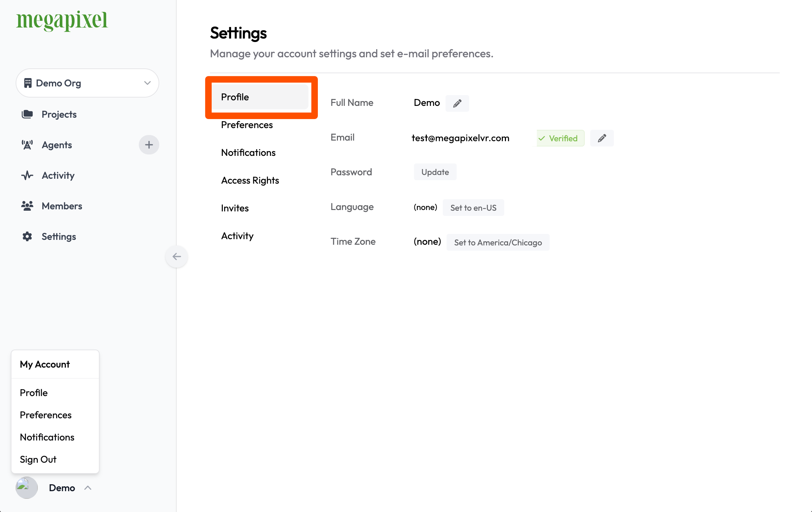Click Sign Out from account menu
The height and width of the screenshot is (512, 812).
38,459
